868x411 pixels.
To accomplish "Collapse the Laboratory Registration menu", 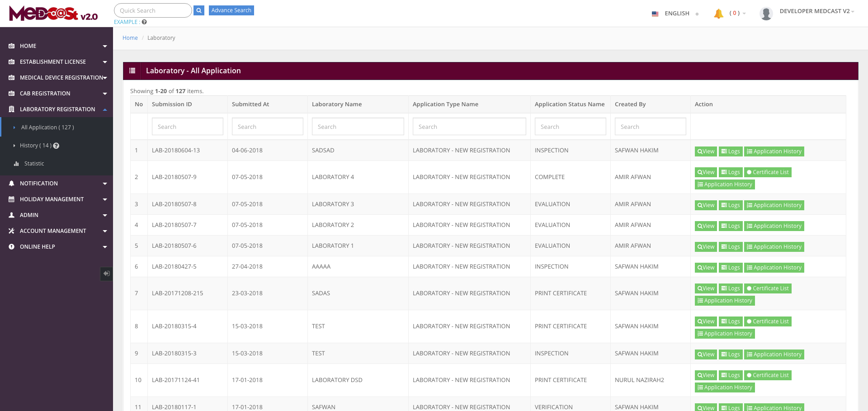I will click(57, 109).
